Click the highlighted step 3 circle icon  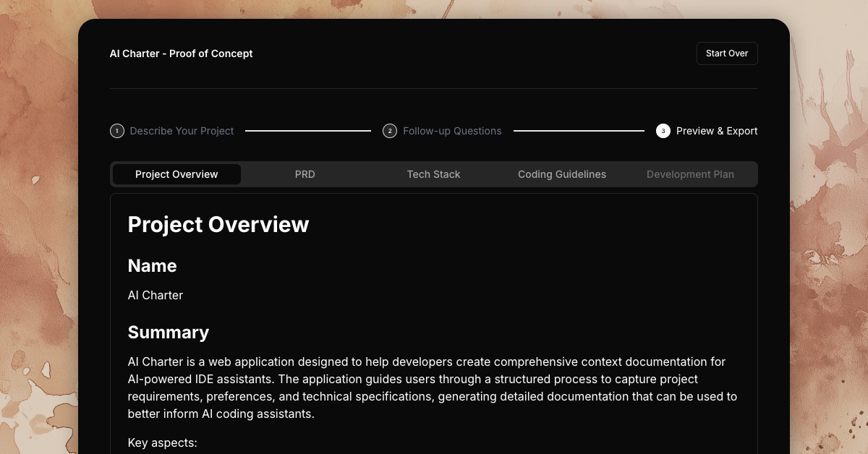point(663,131)
